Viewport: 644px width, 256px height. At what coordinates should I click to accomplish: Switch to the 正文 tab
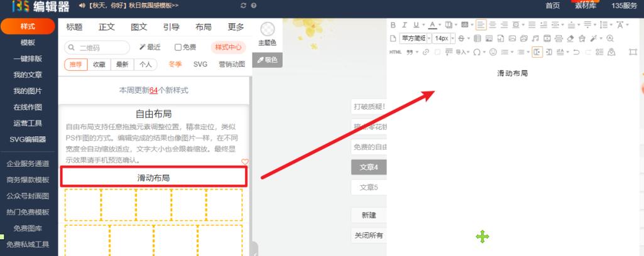point(107,27)
